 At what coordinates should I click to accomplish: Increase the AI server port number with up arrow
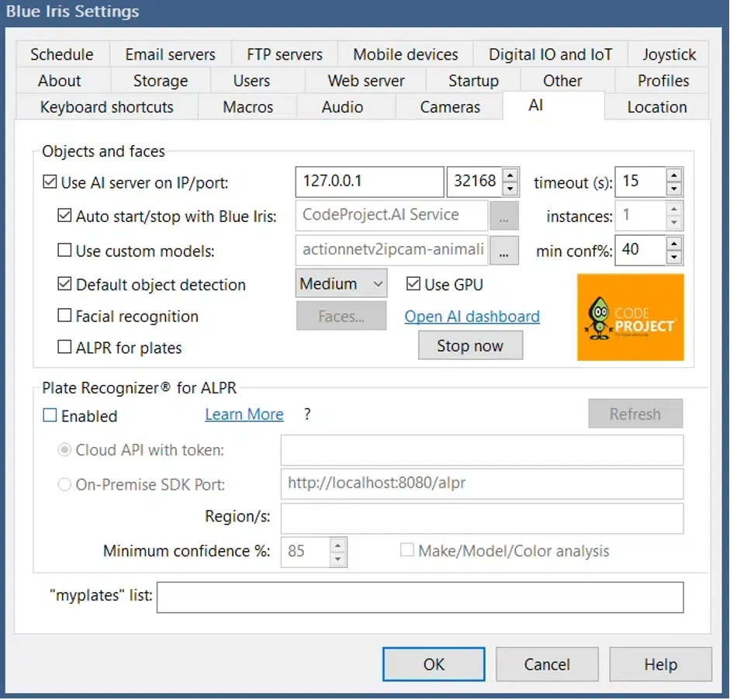(510, 175)
